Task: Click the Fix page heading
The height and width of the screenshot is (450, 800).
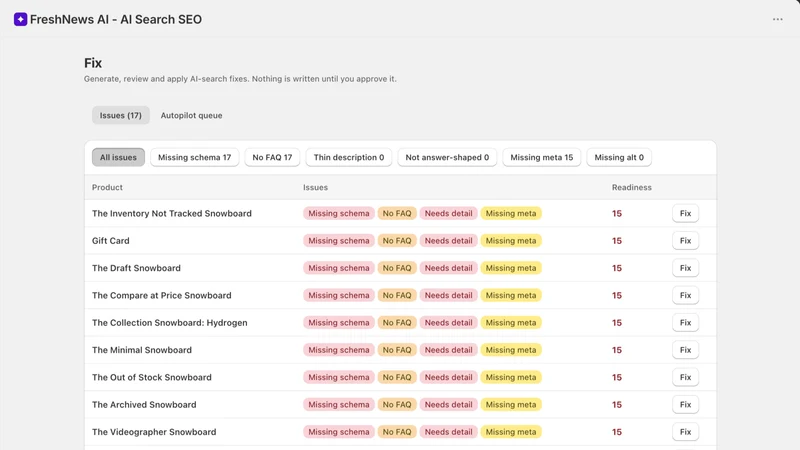Action: coord(93,63)
